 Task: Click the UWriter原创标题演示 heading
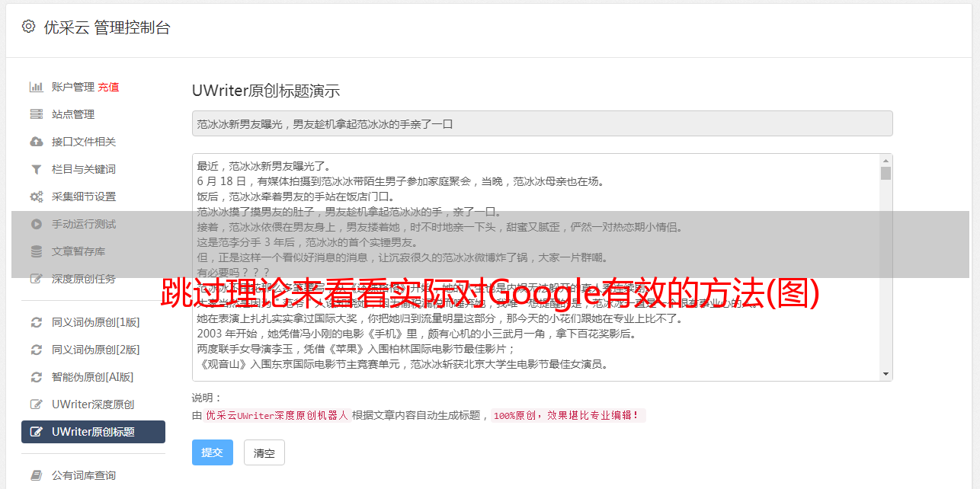click(x=266, y=91)
